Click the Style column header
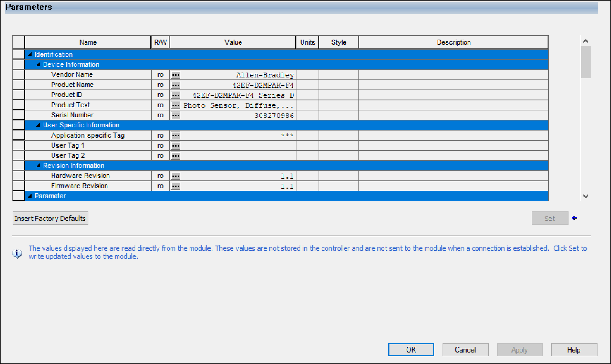This screenshot has width=611, height=364. (x=339, y=42)
